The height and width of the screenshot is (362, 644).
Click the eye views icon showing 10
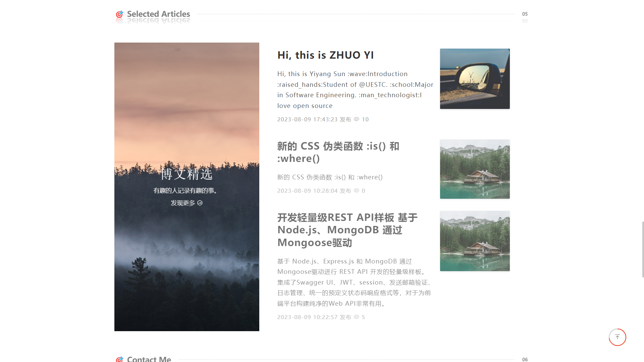[x=357, y=119]
